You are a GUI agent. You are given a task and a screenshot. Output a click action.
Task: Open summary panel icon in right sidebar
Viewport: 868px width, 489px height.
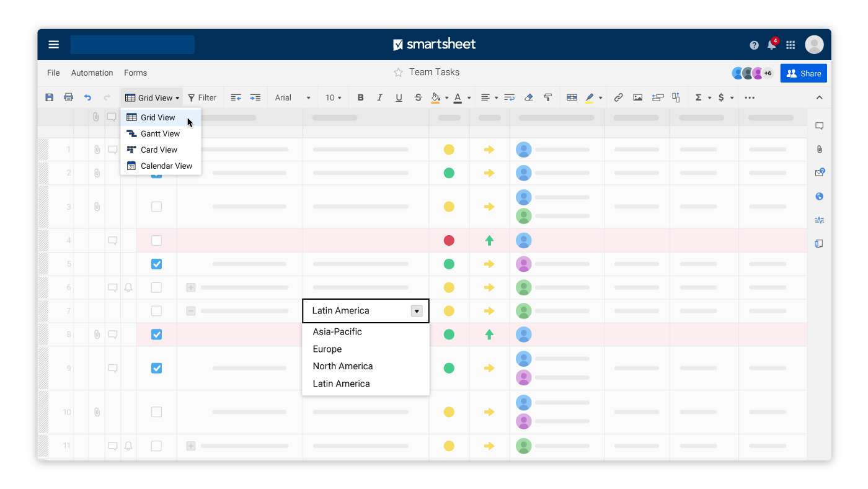[819, 243]
